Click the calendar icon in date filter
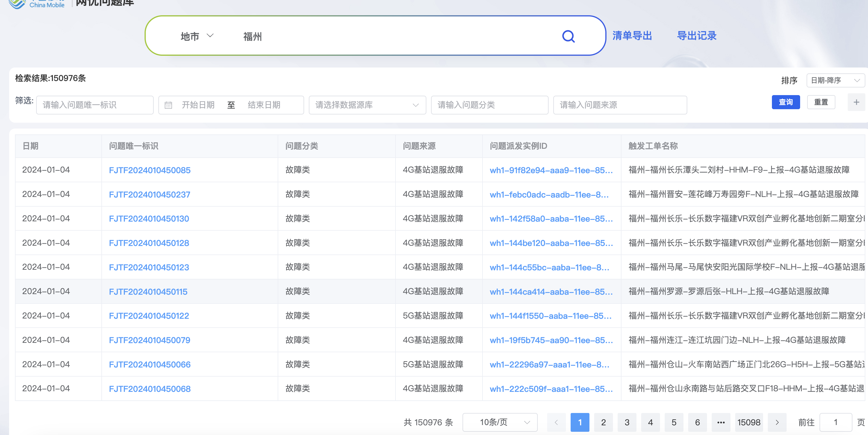This screenshot has width=868, height=435. tap(168, 105)
